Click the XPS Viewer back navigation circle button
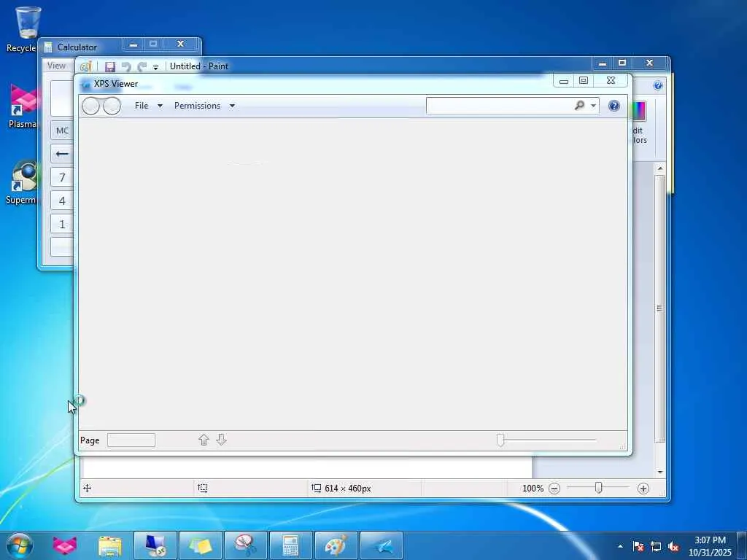The width and height of the screenshot is (747, 560). tap(90, 106)
